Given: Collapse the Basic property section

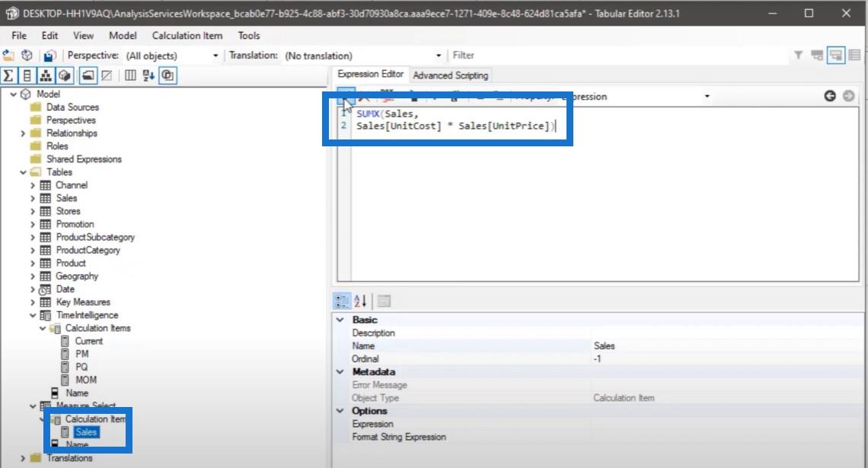Looking at the screenshot, I should click(340, 319).
